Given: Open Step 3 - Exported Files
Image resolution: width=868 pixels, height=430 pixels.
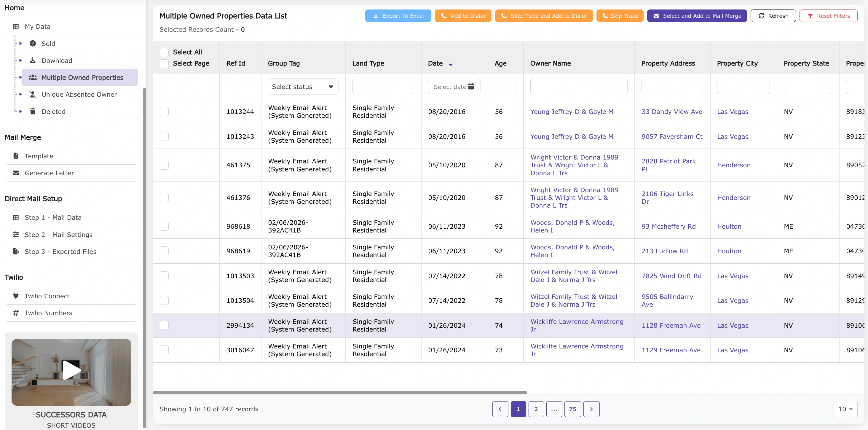Looking at the screenshot, I should (60, 251).
